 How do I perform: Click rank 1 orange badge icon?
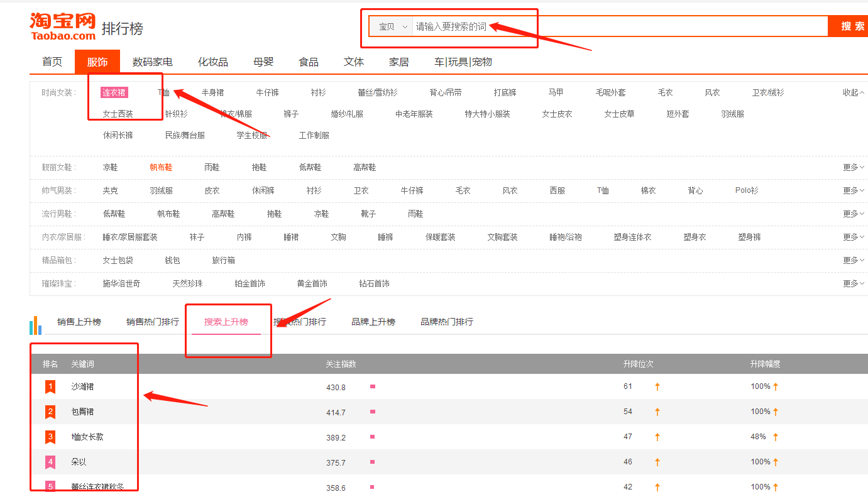pyautogui.click(x=50, y=387)
